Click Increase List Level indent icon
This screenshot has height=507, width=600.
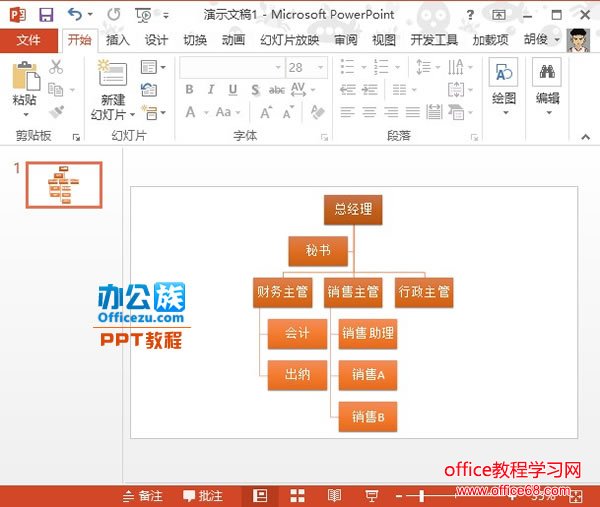pos(370,90)
